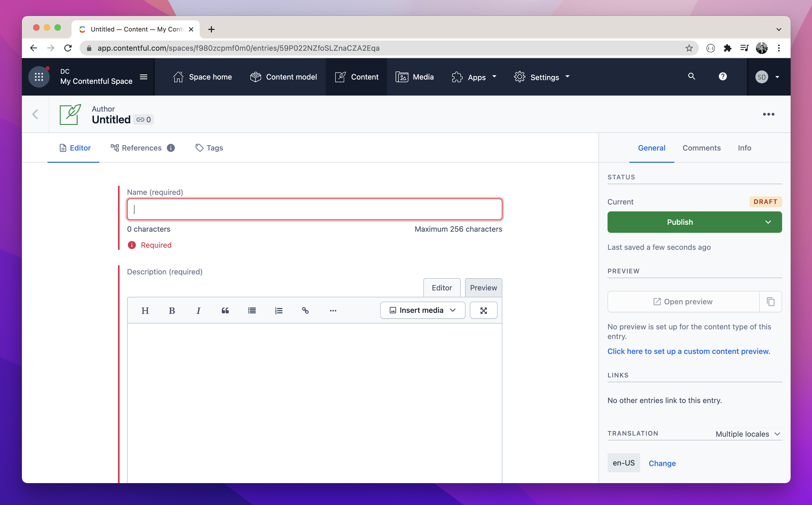Open the Settings menu in navbar
The width and height of the screenshot is (812, 505).
tap(542, 77)
